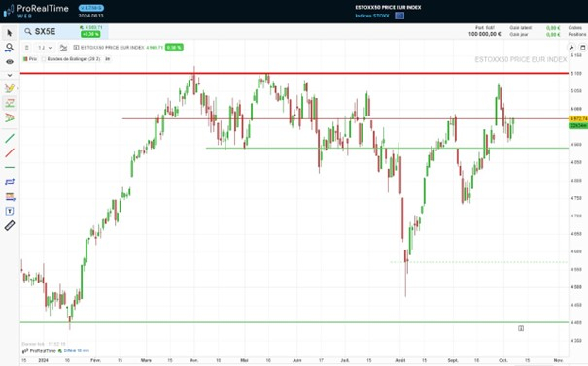The width and height of the screenshot is (588, 366).
Task: Click the ProRealTime Web logo
Action: click(x=36, y=11)
